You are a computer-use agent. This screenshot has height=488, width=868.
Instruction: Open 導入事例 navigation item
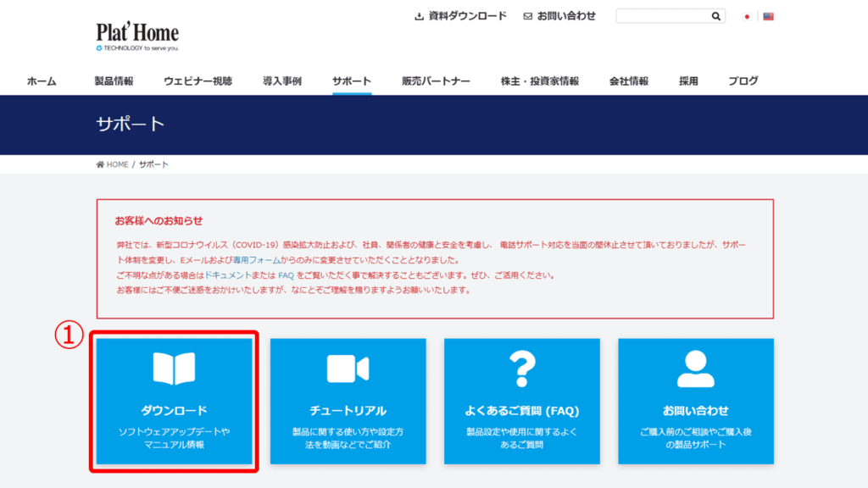pos(282,81)
